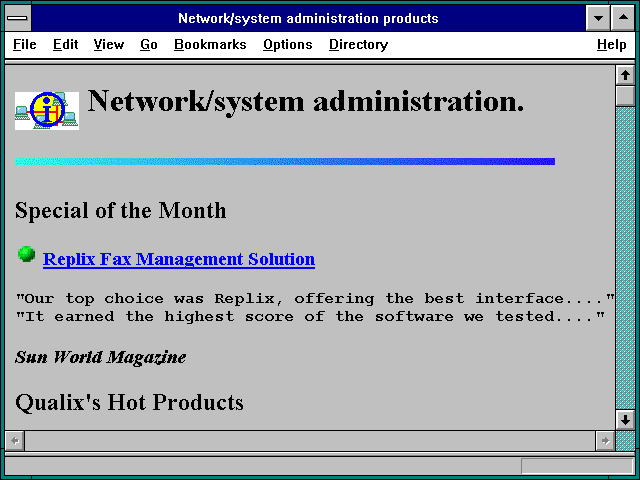
Task: Open the Edit menu
Action: click(65, 44)
